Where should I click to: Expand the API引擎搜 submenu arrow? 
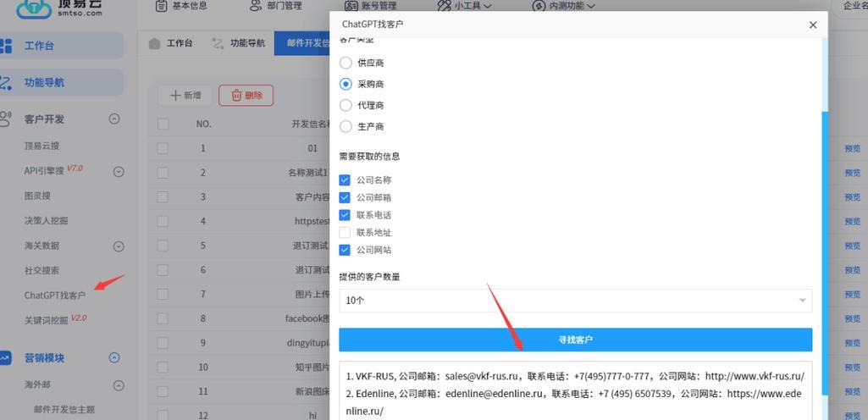tap(119, 172)
